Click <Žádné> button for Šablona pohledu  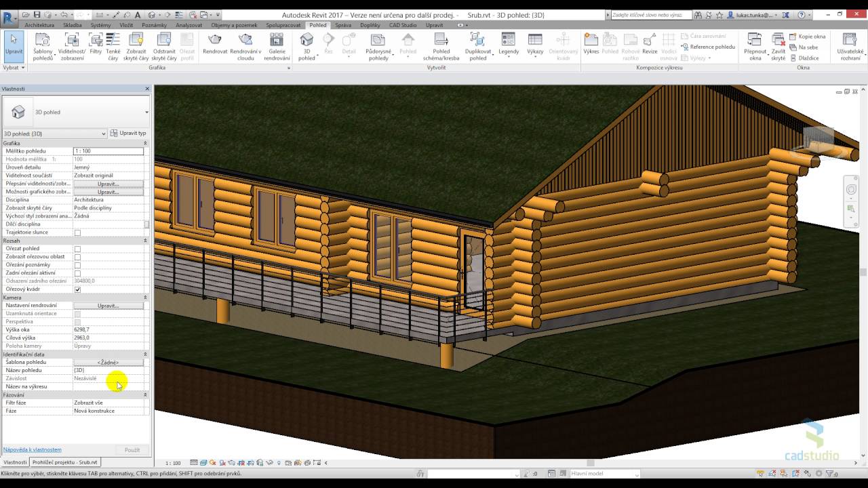[x=108, y=363]
